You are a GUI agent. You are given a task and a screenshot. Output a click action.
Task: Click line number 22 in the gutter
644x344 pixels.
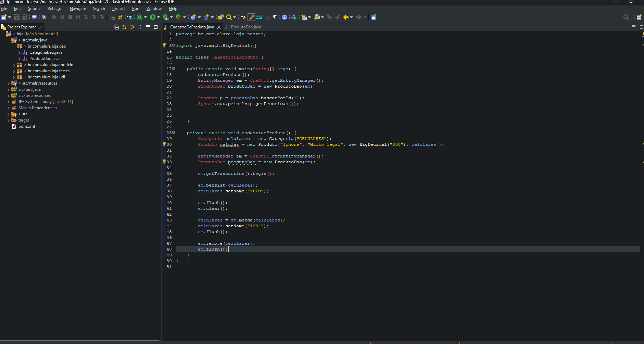(169, 98)
